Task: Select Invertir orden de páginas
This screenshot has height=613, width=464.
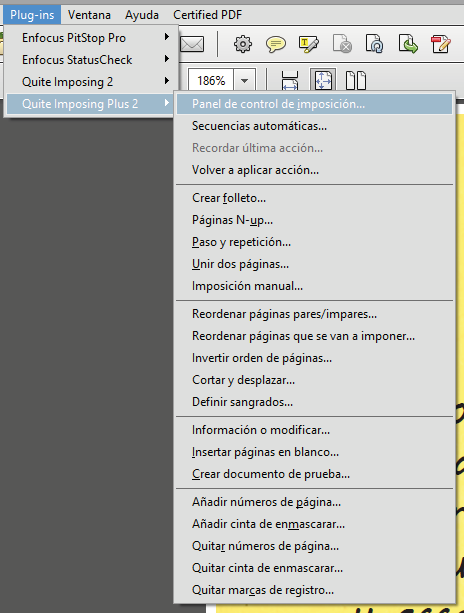Action: point(314,358)
